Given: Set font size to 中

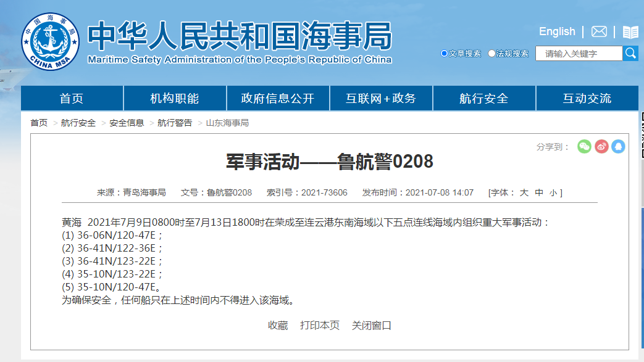Looking at the screenshot, I should pos(539,192).
